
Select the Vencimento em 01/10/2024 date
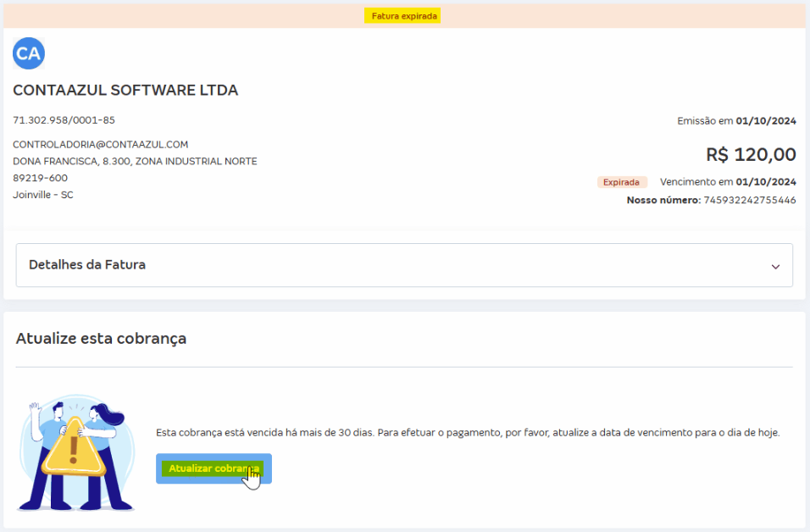point(728,182)
